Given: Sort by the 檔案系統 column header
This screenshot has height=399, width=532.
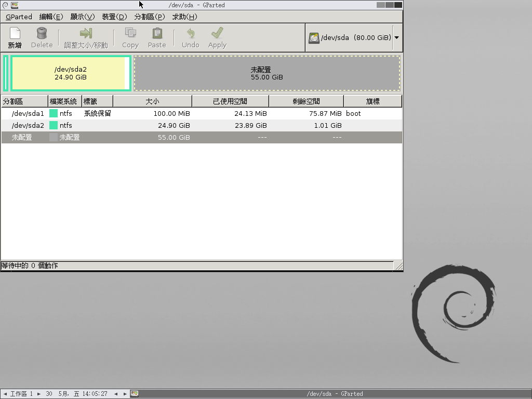Looking at the screenshot, I should (x=63, y=101).
